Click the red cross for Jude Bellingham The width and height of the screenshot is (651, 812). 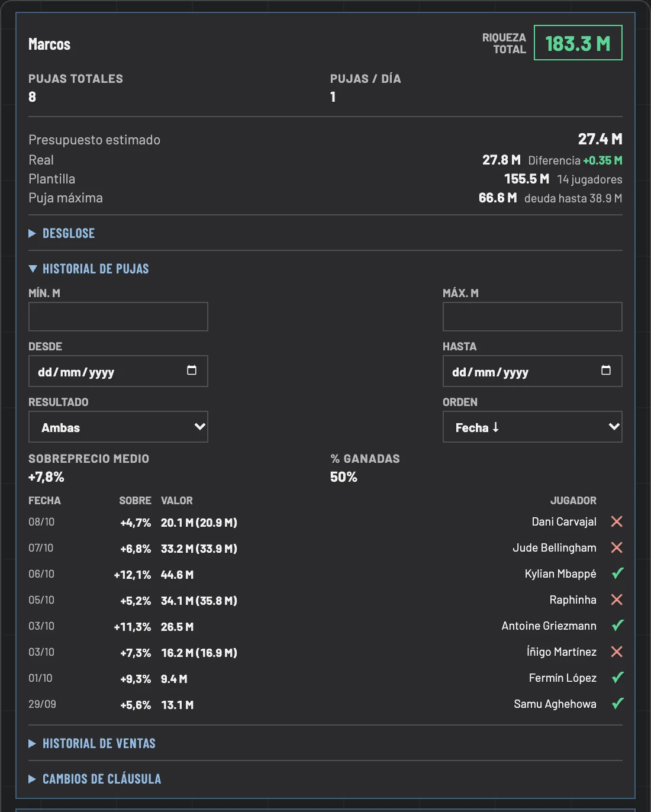(617, 547)
